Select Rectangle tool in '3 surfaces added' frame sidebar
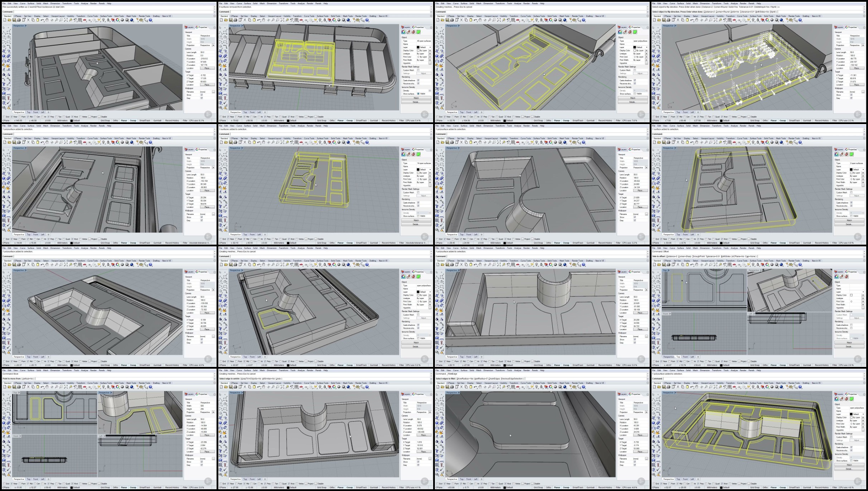868x491 pixels. (x=225, y=164)
